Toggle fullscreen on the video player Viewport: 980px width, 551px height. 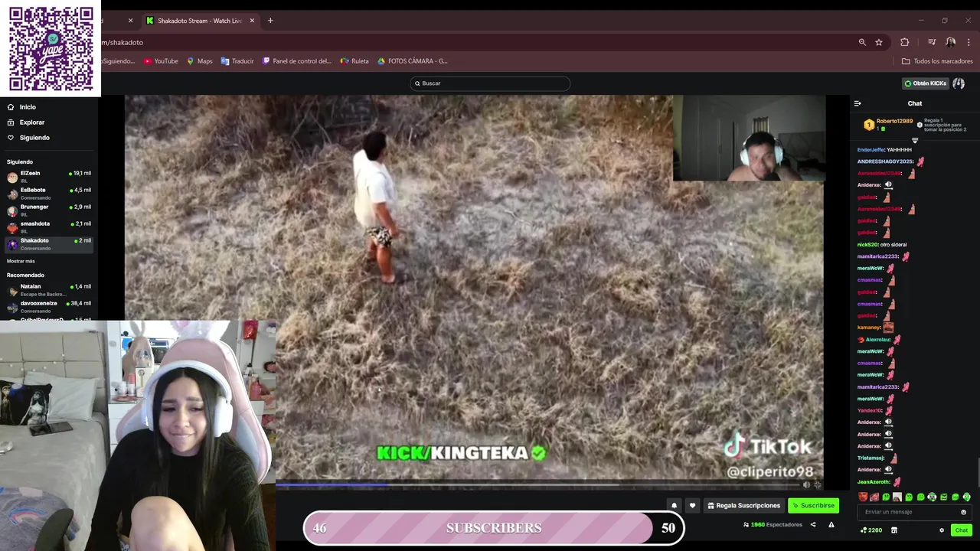(x=818, y=484)
